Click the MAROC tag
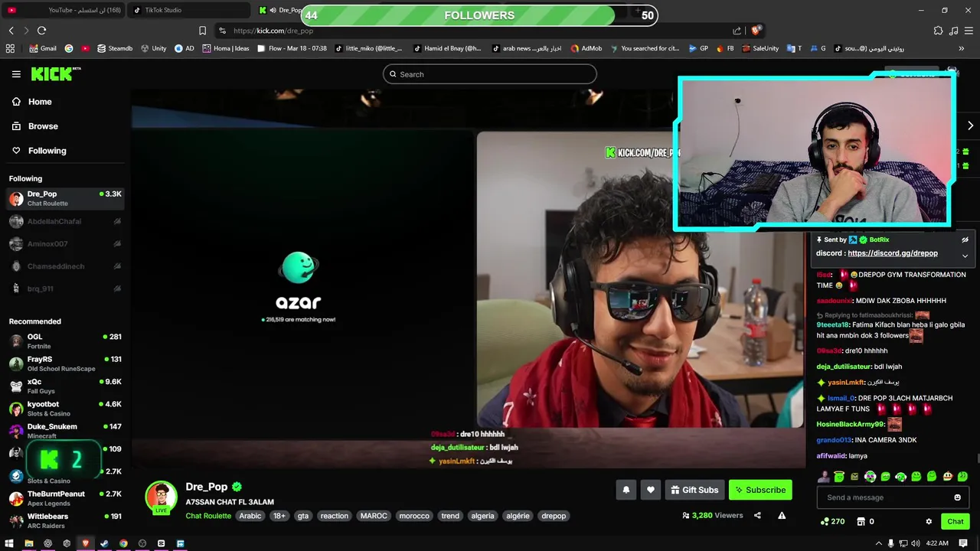980x551 pixels. coord(374,516)
